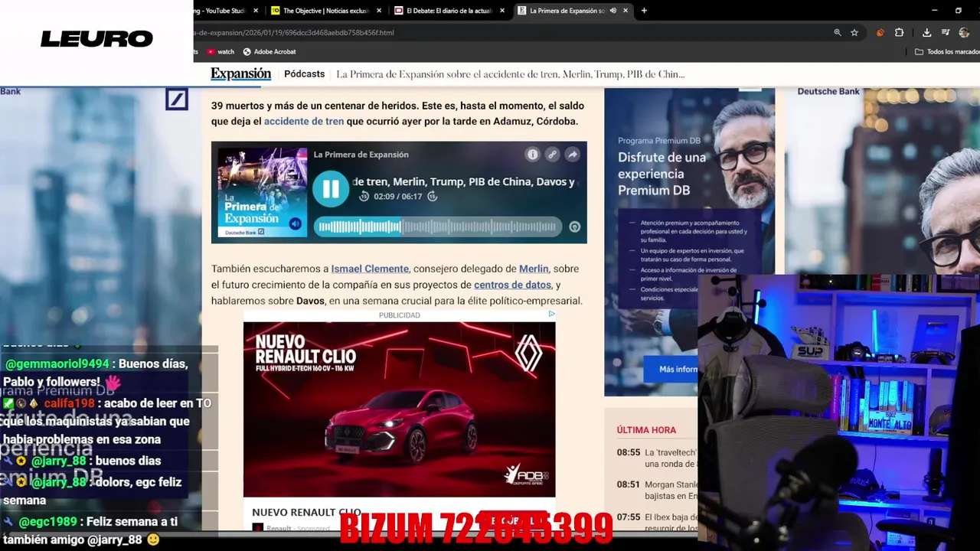This screenshot has height=551, width=980.
Task: Open the watch bookmark
Action: pyautogui.click(x=220, y=51)
